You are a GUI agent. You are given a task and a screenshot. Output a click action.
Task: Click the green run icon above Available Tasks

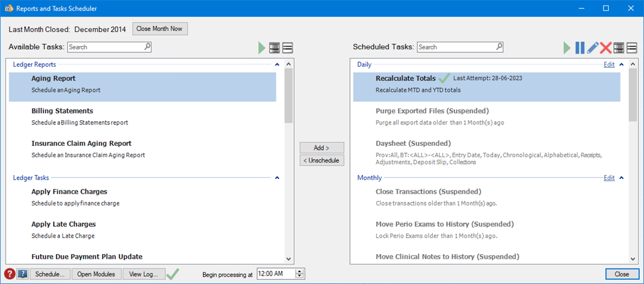coord(262,48)
